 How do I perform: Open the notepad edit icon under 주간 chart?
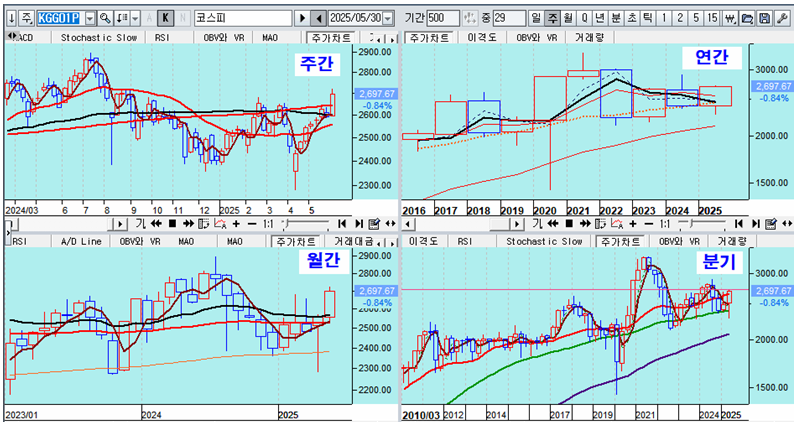[x=375, y=224]
